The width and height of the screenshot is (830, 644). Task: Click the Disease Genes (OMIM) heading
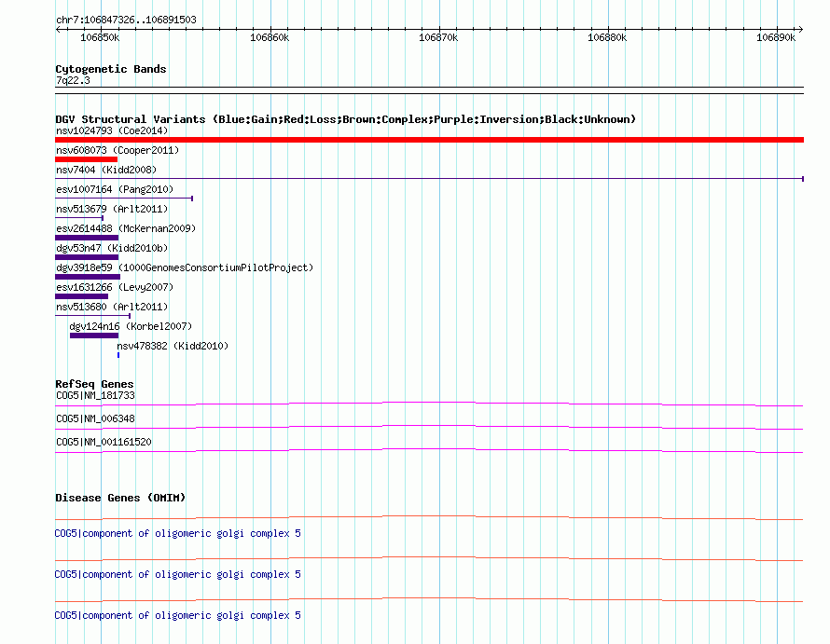click(x=120, y=498)
